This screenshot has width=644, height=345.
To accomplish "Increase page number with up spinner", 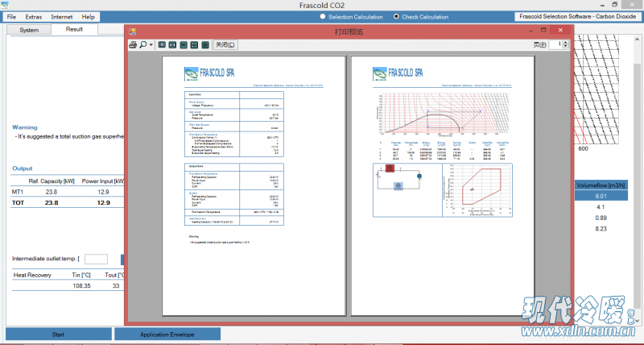I will [566, 42].
